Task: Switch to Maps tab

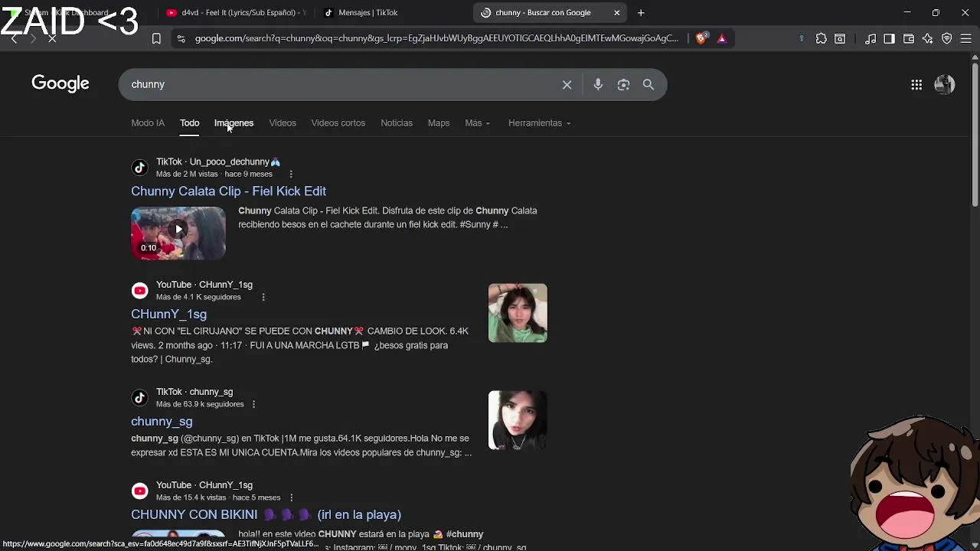Action: coord(439,123)
